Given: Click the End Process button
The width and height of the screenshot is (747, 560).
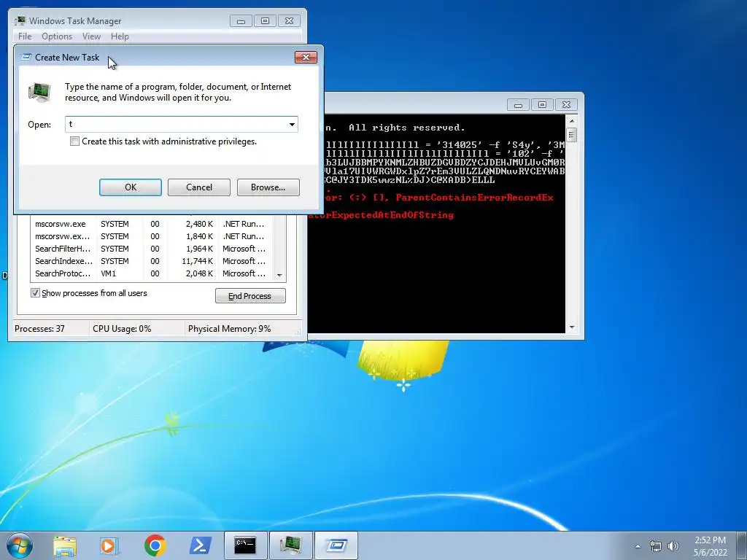Looking at the screenshot, I should pos(250,296).
